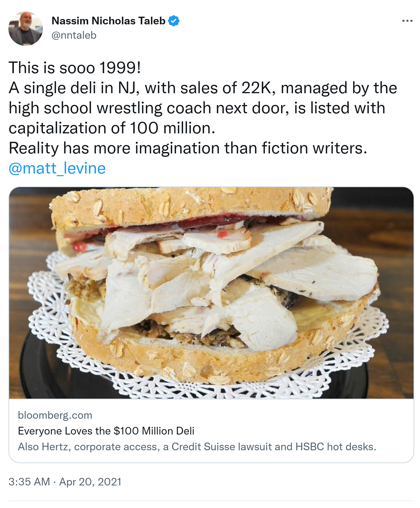Click the @nntaleb handle
The image size is (420, 508).
coord(74,35)
